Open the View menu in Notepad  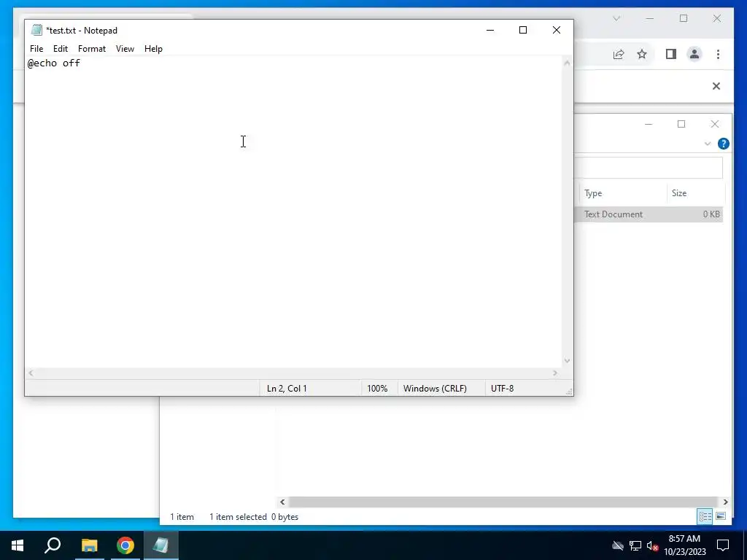coord(125,49)
